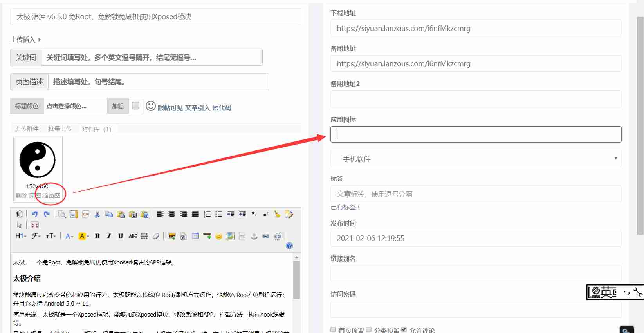The height and width of the screenshot is (333, 644).
Task: Expand the H1 heading dropdown
Action: pyautogui.click(x=21, y=236)
